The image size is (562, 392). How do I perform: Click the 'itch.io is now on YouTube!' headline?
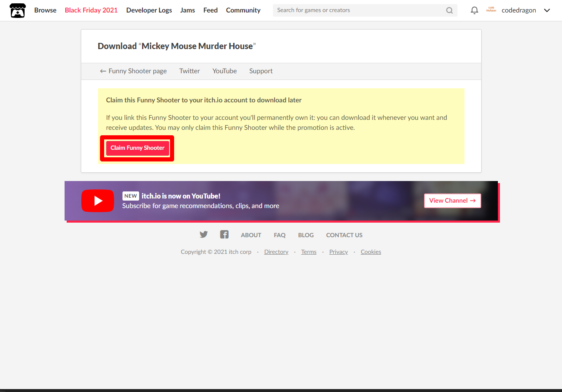pos(181,196)
